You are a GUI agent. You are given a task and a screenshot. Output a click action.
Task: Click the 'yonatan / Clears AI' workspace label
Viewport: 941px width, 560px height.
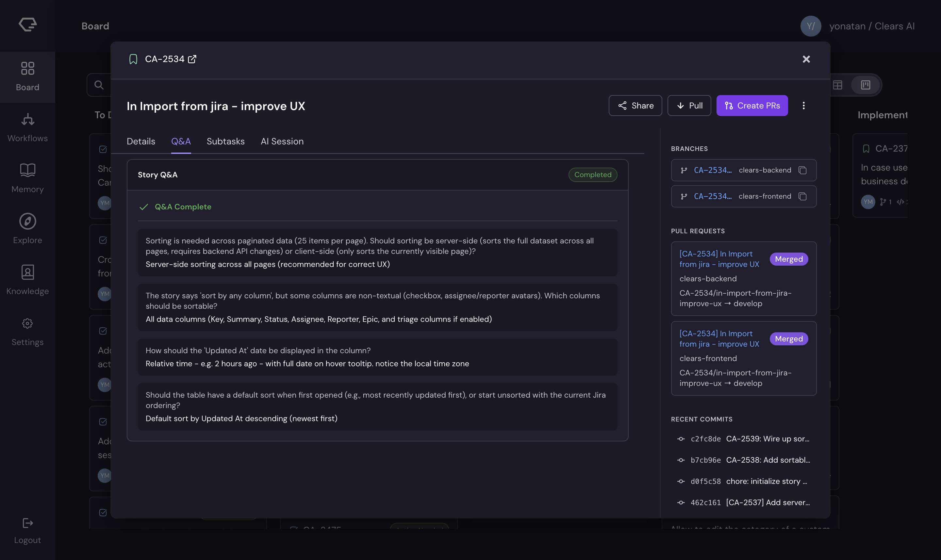872,26
